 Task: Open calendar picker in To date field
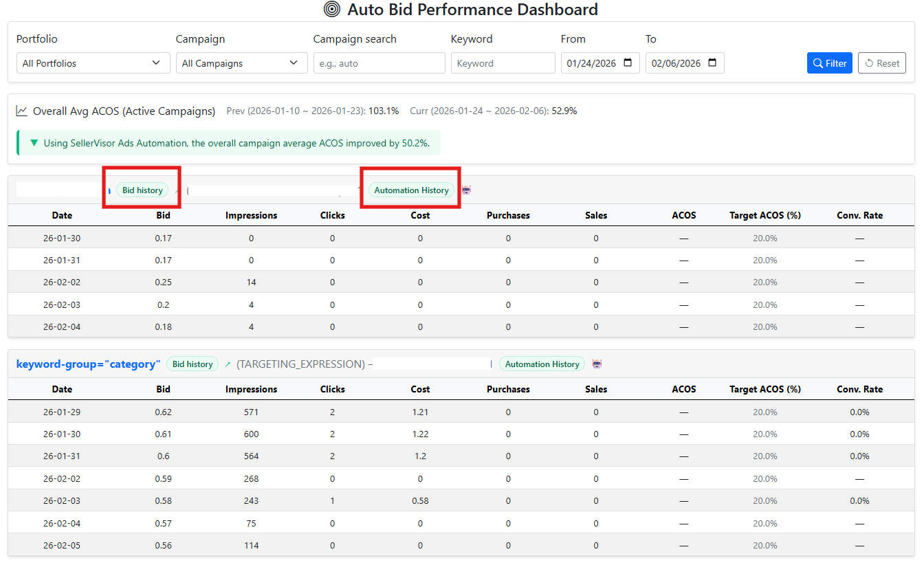(712, 63)
